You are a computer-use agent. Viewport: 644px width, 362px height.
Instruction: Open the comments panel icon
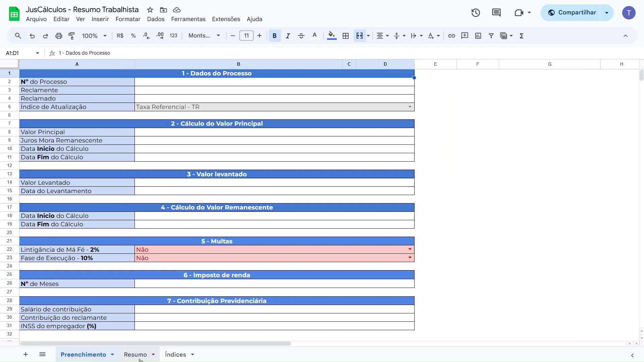click(496, 13)
